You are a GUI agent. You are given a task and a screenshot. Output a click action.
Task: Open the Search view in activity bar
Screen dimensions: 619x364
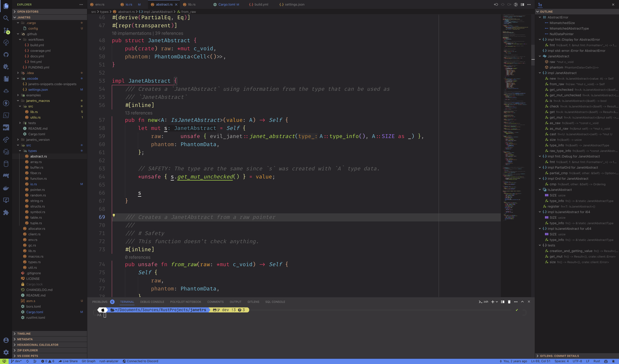[x=6, y=18]
